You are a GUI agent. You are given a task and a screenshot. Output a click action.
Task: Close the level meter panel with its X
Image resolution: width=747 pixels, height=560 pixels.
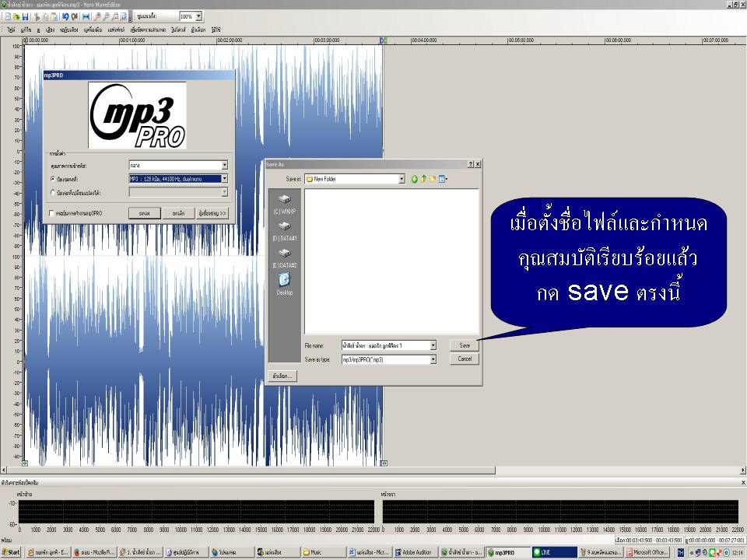point(742,482)
